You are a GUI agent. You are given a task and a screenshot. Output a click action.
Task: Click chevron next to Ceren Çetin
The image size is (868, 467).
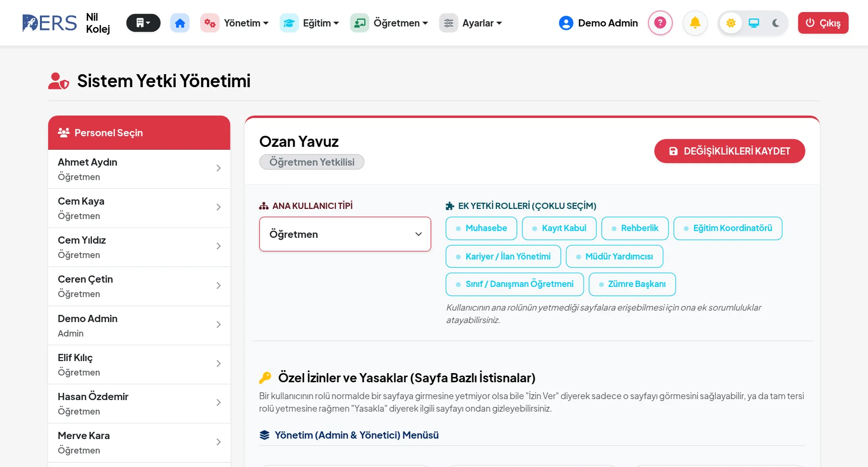point(219,285)
